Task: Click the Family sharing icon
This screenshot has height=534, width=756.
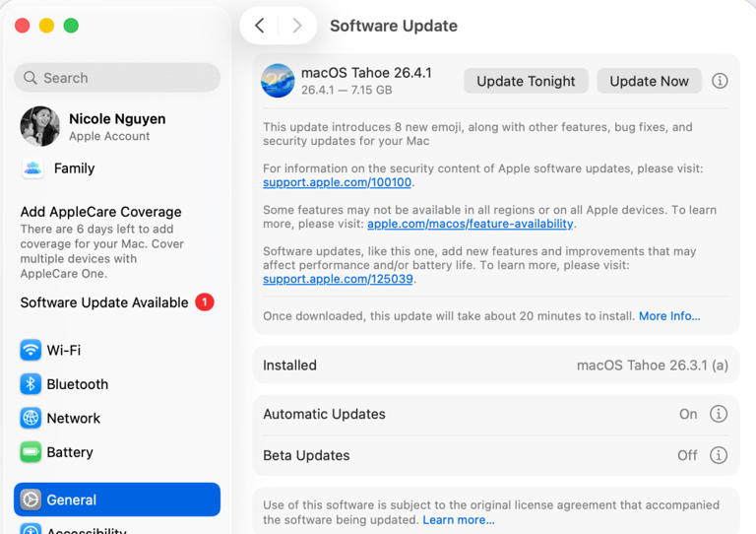Action: point(32,168)
